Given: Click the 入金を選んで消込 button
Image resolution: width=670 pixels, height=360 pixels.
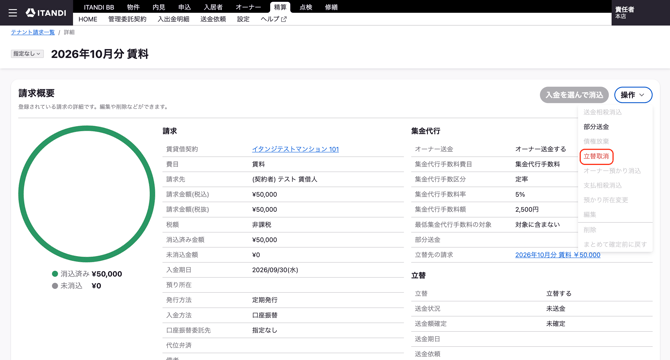Looking at the screenshot, I should [574, 95].
